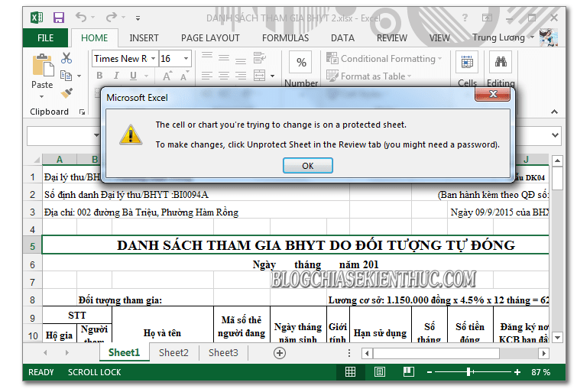Switch to the INSERT tab

(144, 38)
